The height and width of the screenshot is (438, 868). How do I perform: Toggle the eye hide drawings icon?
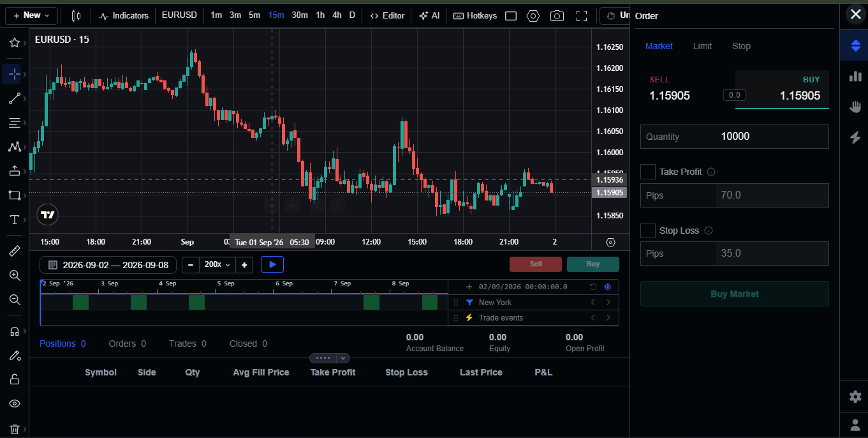pyautogui.click(x=14, y=404)
